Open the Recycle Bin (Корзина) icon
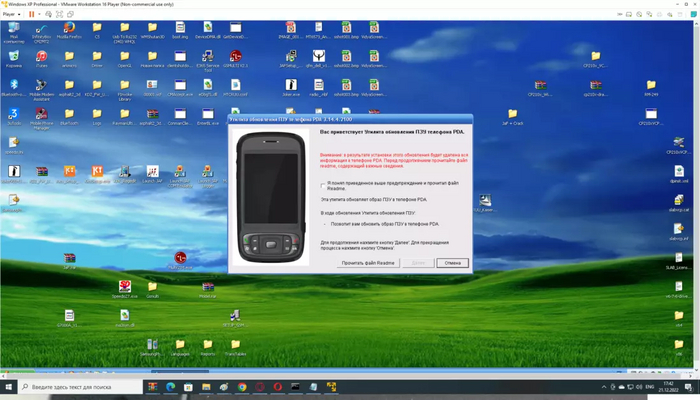Viewport: 700px width, 400px height. (14, 57)
